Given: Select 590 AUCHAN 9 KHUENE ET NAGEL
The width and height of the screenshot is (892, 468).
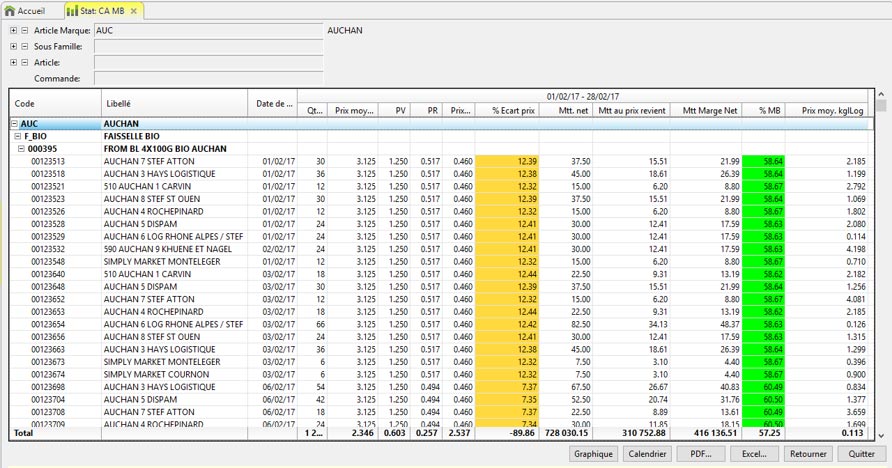Looking at the screenshot, I should [441, 249].
